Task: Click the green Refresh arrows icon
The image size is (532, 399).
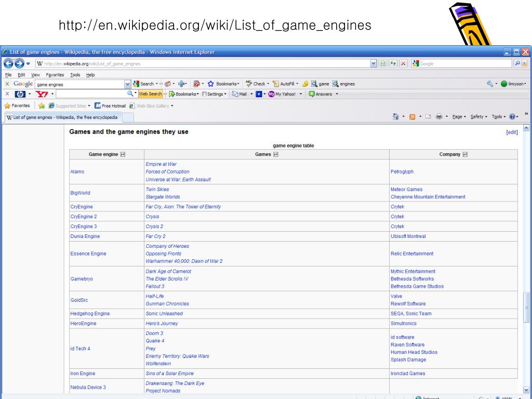Action: tap(393, 63)
